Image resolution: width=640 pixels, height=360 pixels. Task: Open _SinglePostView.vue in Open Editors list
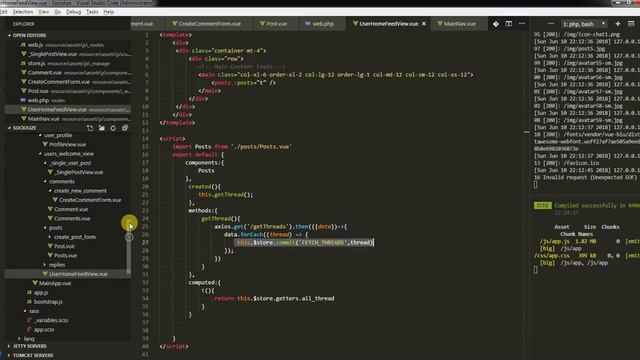point(67,54)
